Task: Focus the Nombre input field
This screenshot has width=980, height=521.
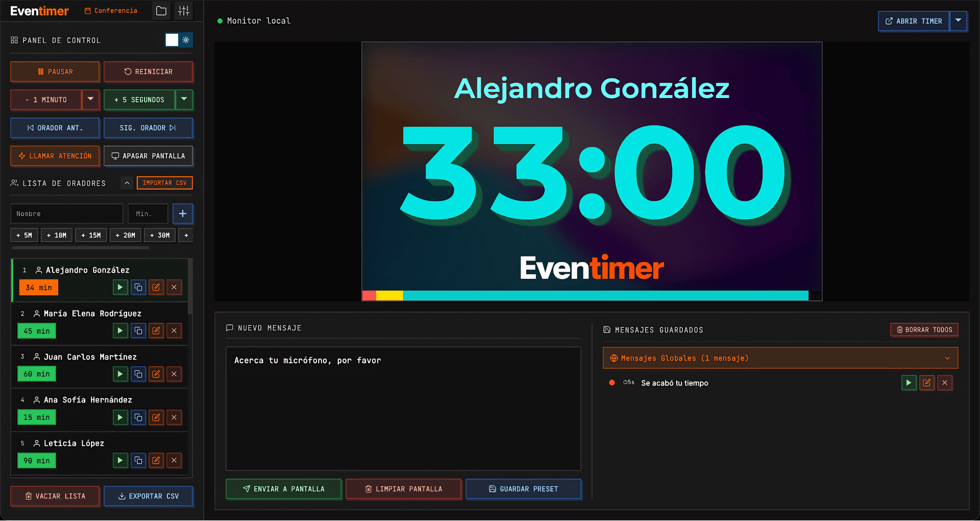Action: coord(67,214)
